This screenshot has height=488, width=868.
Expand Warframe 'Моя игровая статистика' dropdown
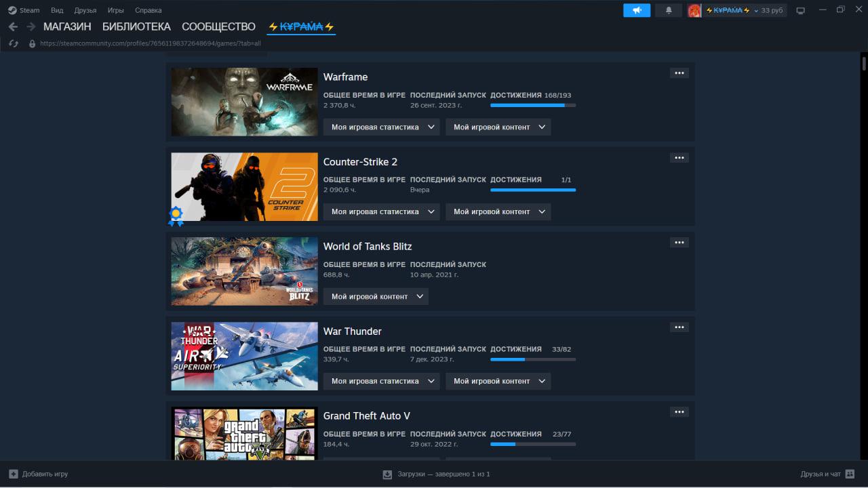click(x=381, y=127)
